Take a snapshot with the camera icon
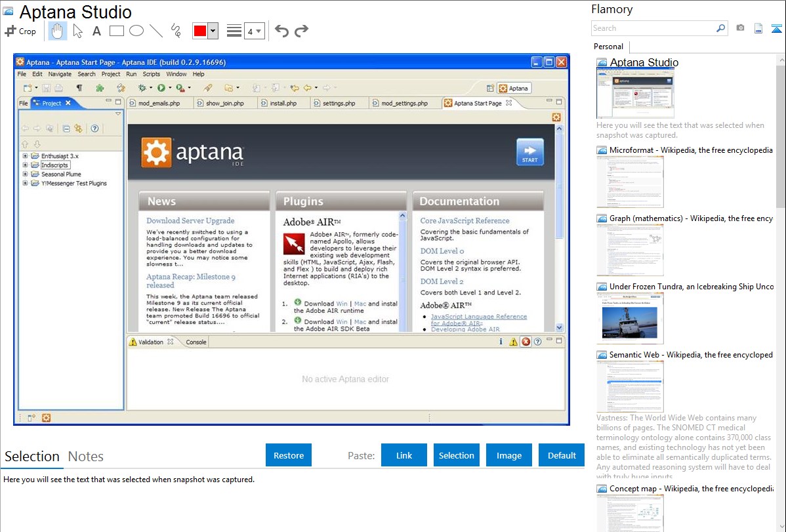The width and height of the screenshot is (786, 532). point(740,28)
